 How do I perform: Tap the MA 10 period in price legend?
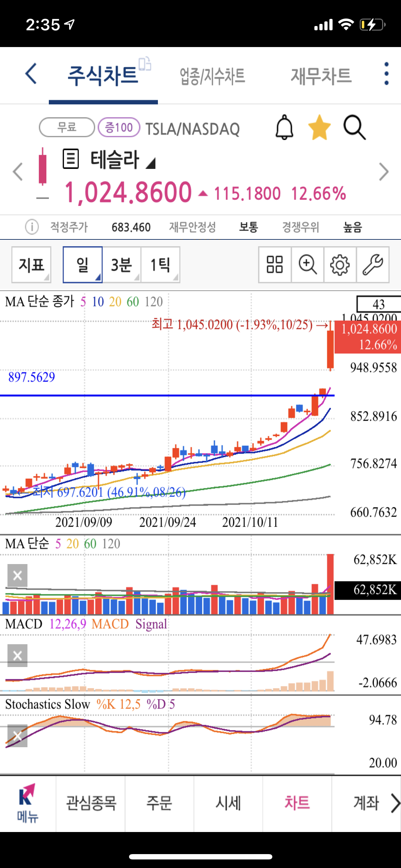pos(98,302)
